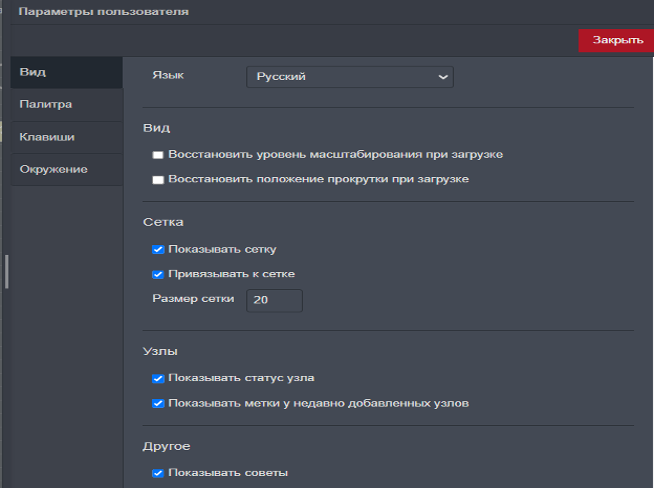This screenshot has height=488, width=654.
Task: Click the Размер сетки label
Action: coord(193,299)
